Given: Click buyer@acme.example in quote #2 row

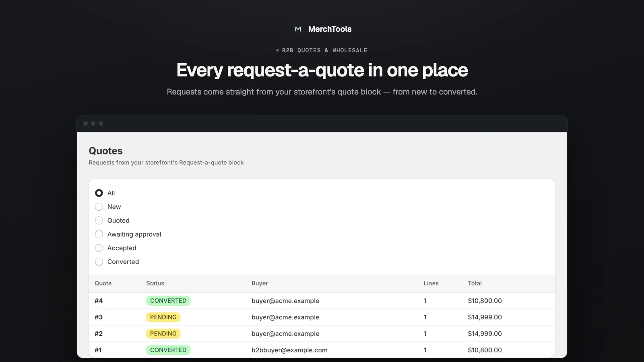Looking at the screenshot, I should [285, 333].
